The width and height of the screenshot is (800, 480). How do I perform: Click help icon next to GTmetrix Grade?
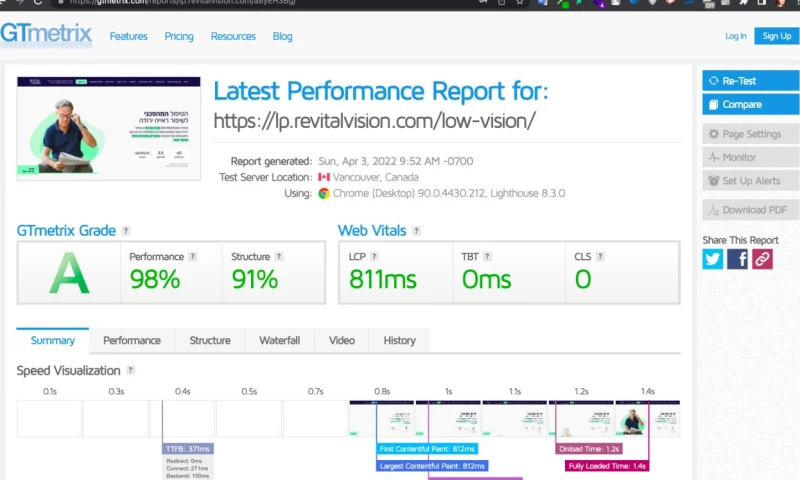coord(126,231)
